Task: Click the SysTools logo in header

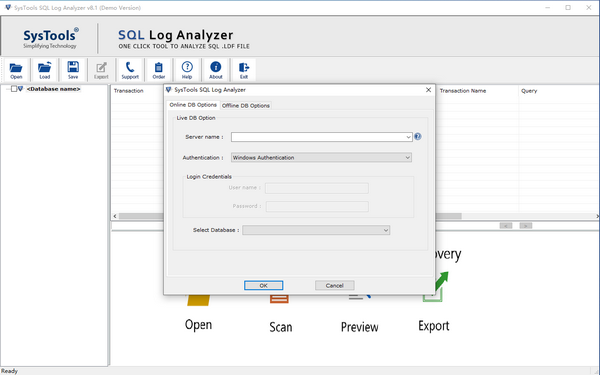Action: (51, 39)
